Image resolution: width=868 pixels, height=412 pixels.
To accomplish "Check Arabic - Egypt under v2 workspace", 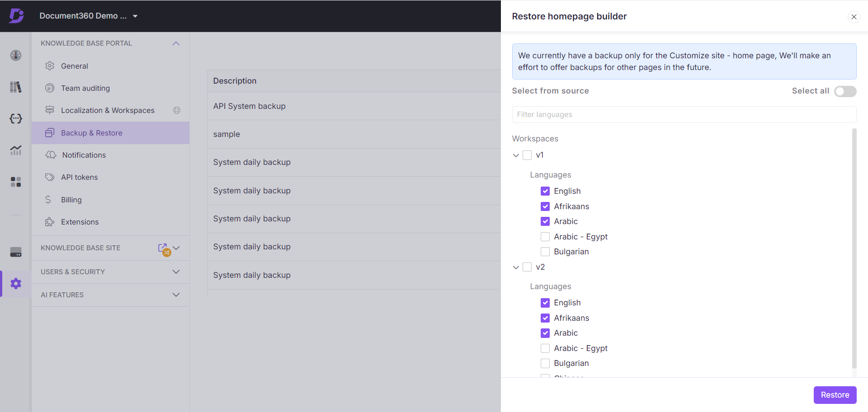I will [545, 348].
